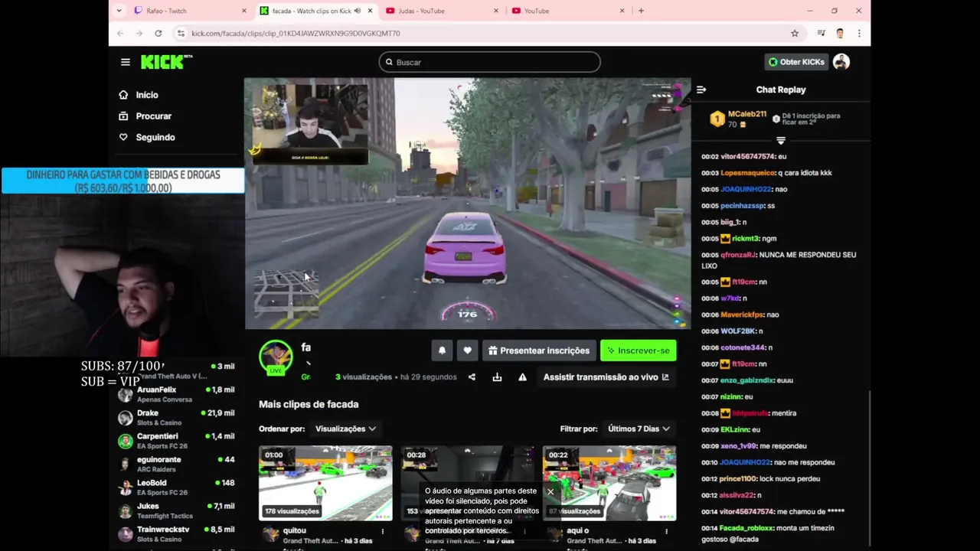Click MCaleb211 top gifter entry
Viewport: 980px width, 551px height.
pyautogui.click(x=738, y=119)
